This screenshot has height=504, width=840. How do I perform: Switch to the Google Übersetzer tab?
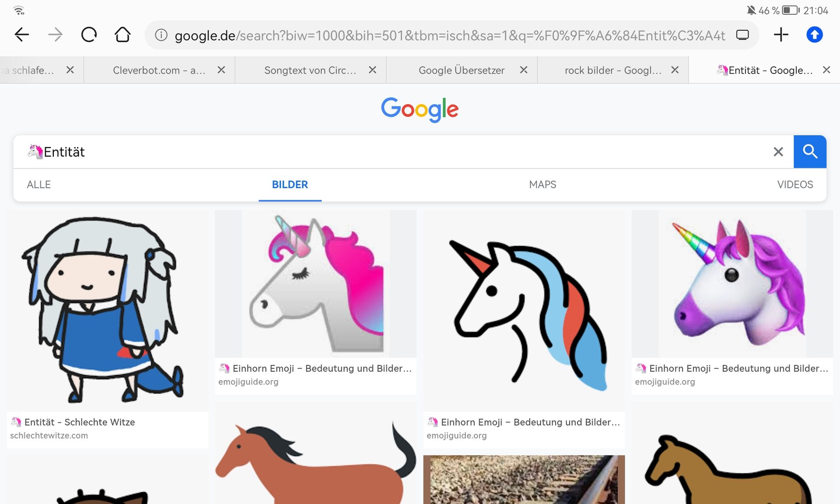461,70
